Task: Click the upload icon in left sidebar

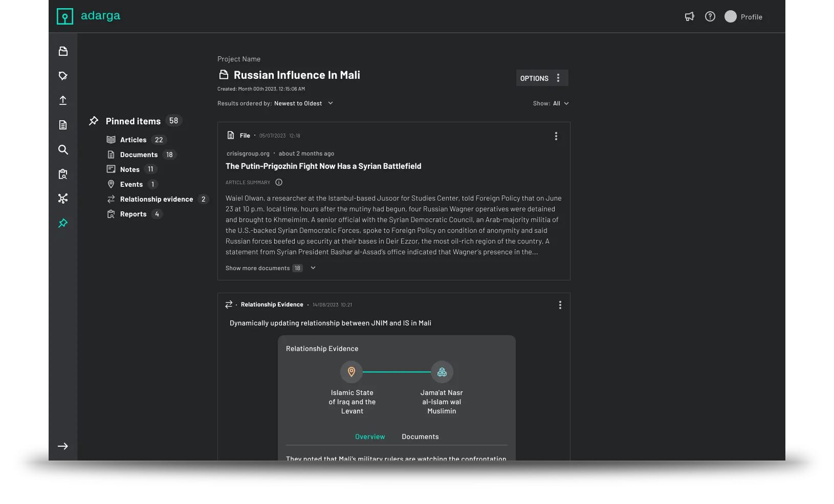Action: (63, 100)
